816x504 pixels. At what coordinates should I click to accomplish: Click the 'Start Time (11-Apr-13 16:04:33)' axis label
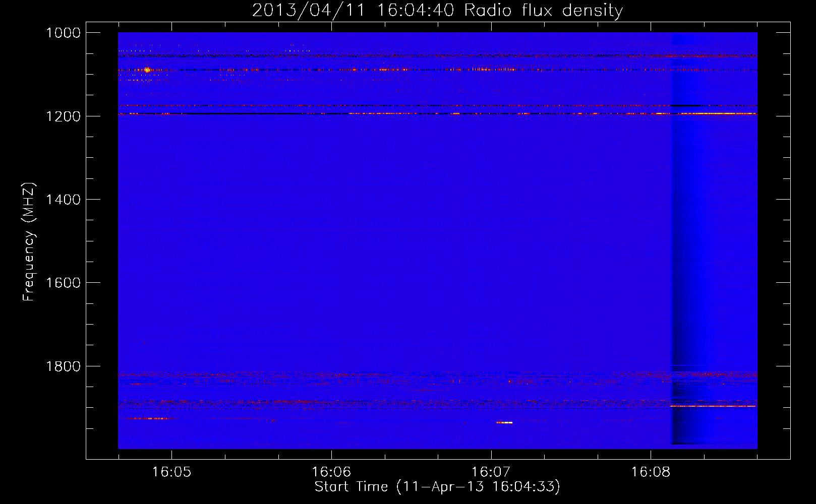[x=437, y=487]
